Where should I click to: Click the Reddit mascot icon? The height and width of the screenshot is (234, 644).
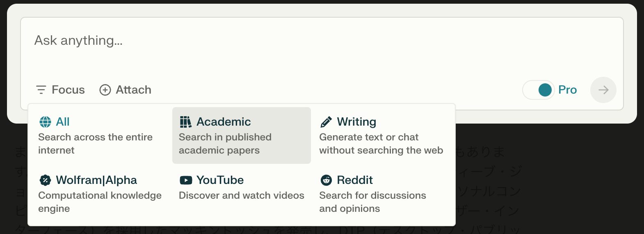(326, 180)
